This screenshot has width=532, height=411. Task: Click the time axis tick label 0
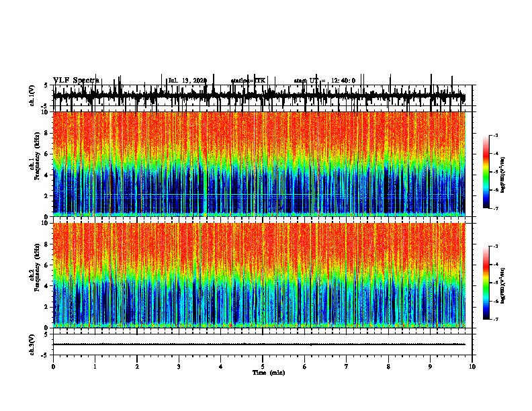pos(53,367)
